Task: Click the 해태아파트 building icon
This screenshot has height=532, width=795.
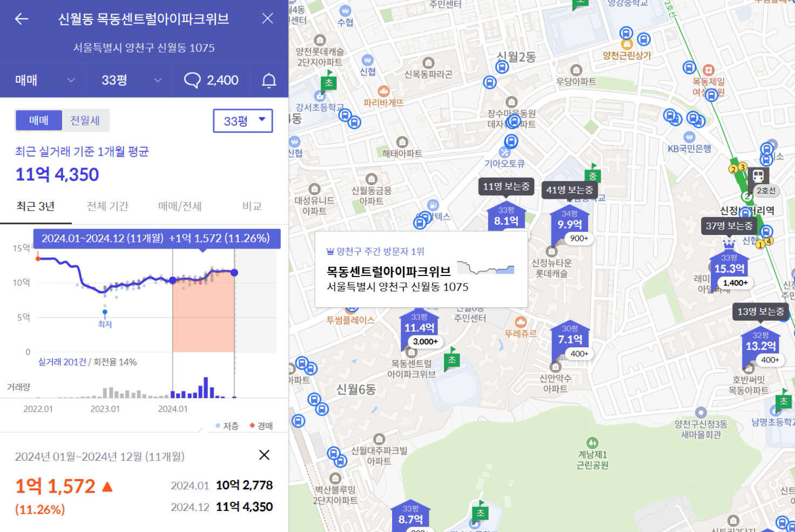Action: pos(402,142)
